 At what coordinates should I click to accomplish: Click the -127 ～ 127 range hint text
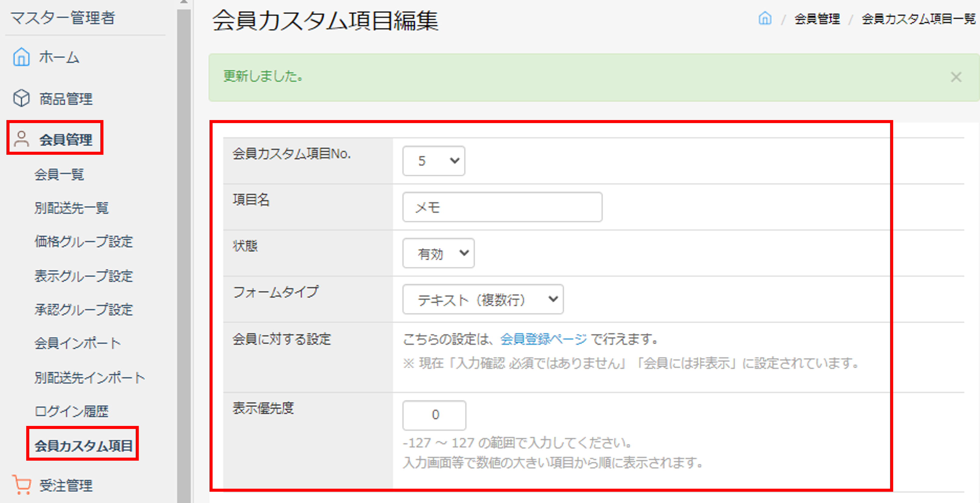pos(517,443)
